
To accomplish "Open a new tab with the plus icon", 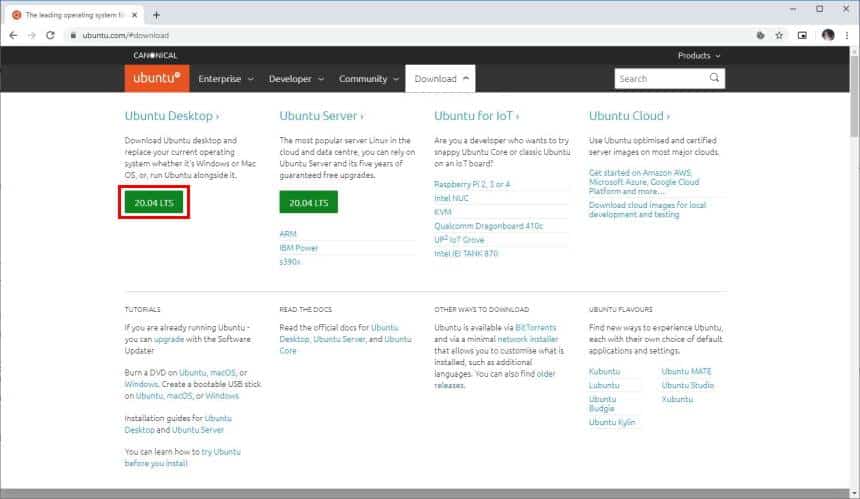I will (156, 15).
